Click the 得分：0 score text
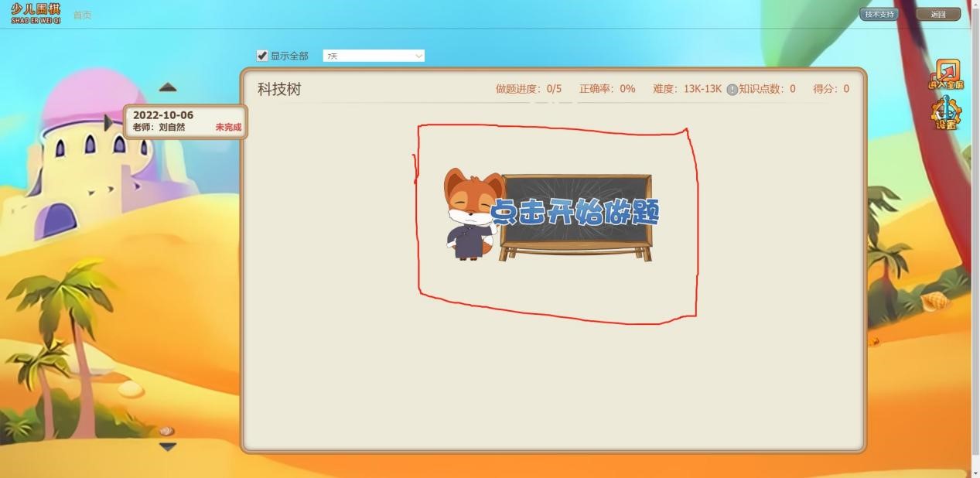The height and width of the screenshot is (478, 980). pyautogui.click(x=831, y=89)
